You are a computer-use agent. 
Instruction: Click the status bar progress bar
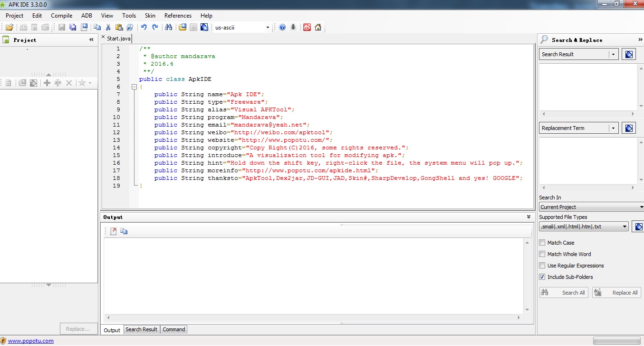coord(617,341)
